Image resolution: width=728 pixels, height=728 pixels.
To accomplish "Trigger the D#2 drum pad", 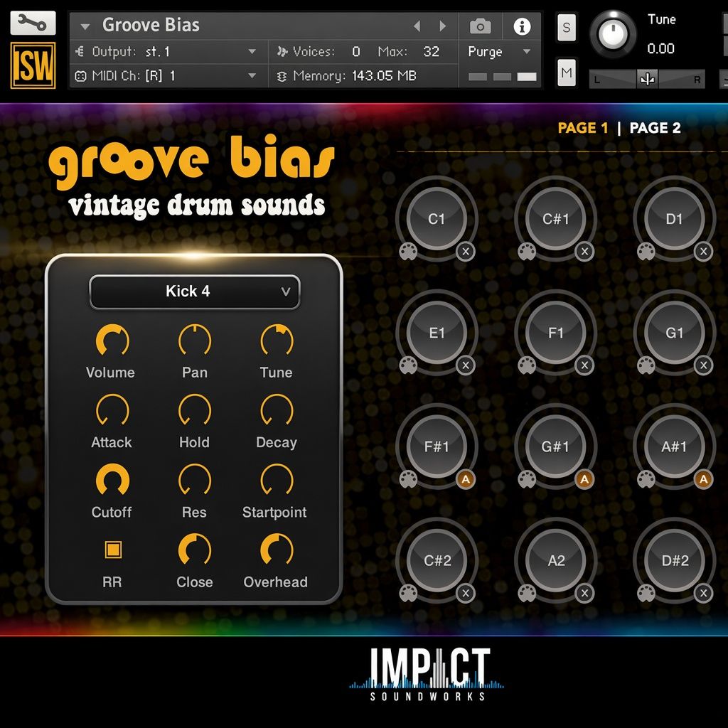I will pyautogui.click(x=674, y=560).
